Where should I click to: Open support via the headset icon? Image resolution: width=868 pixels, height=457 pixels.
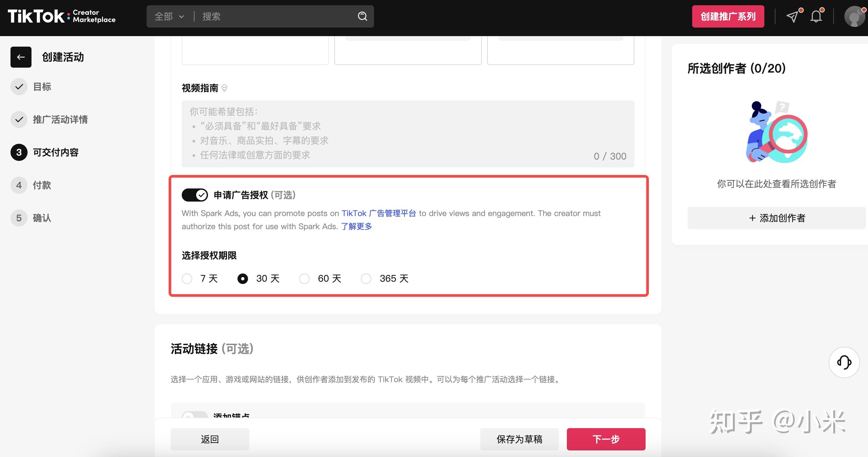[844, 362]
